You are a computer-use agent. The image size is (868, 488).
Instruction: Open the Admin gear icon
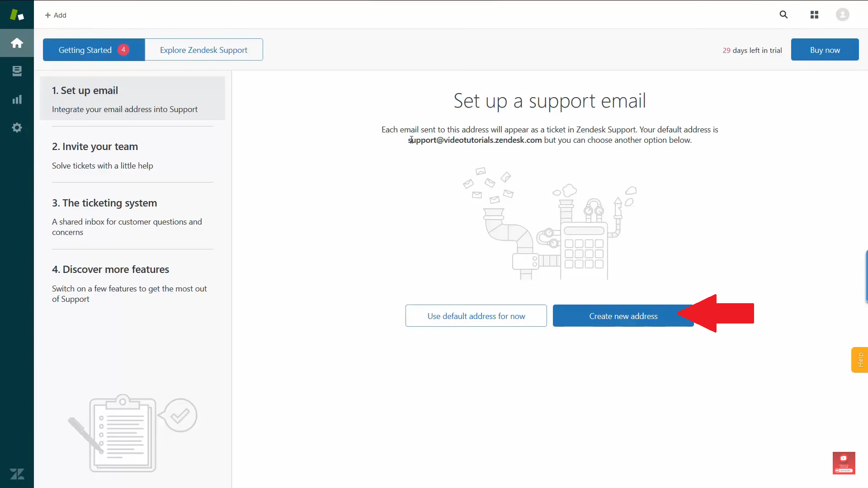coord(17,127)
